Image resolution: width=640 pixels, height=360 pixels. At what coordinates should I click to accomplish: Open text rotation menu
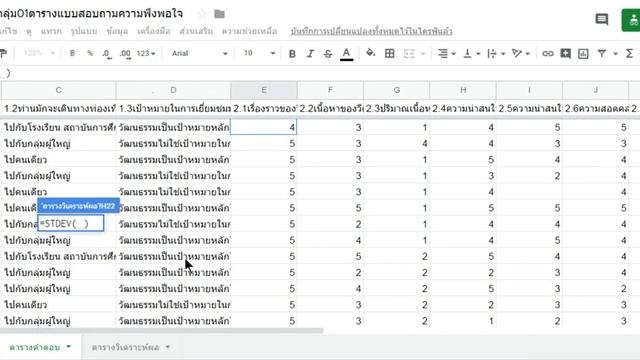point(521,53)
